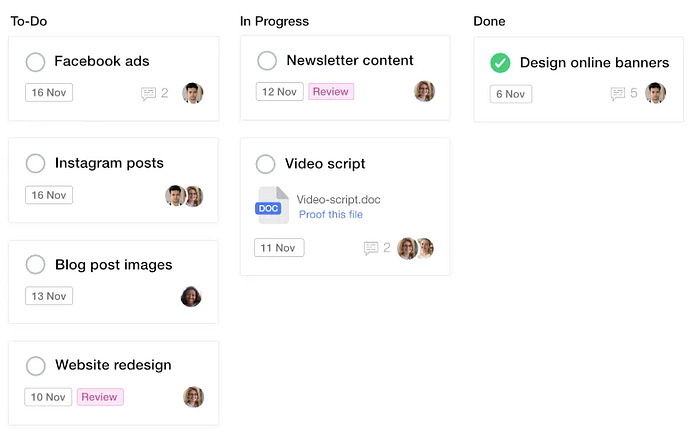Click the DOC file icon for Video-script.doc
The width and height of the screenshot is (700, 439).
[x=271, y=205]
